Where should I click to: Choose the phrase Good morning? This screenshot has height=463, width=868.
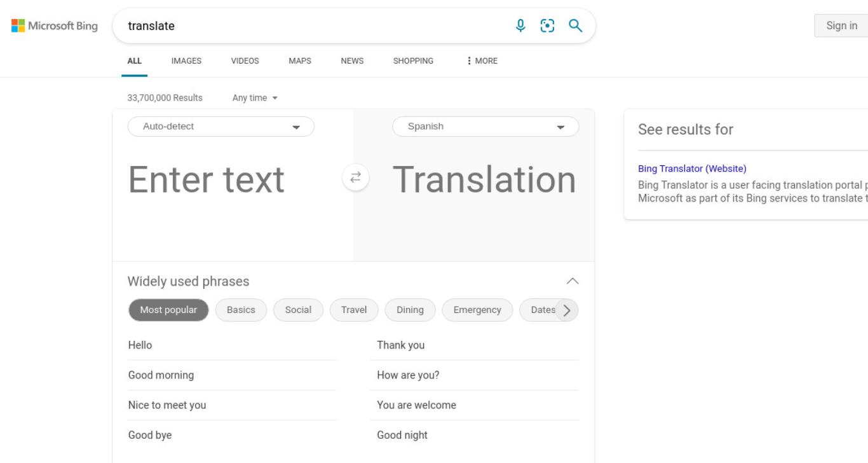(232, 375)
